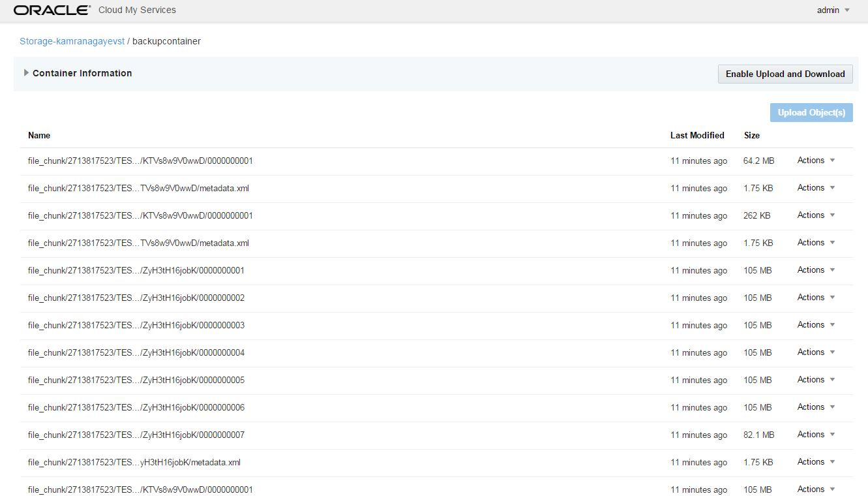868x496 pixels.
Task: Click the Size column header
Action: (x=751, y=135)
